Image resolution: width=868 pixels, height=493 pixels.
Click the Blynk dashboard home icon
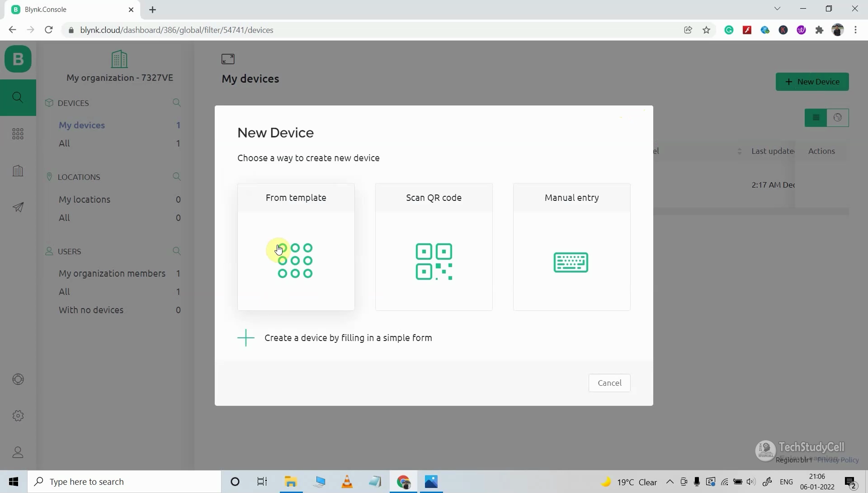click(17, 58)
